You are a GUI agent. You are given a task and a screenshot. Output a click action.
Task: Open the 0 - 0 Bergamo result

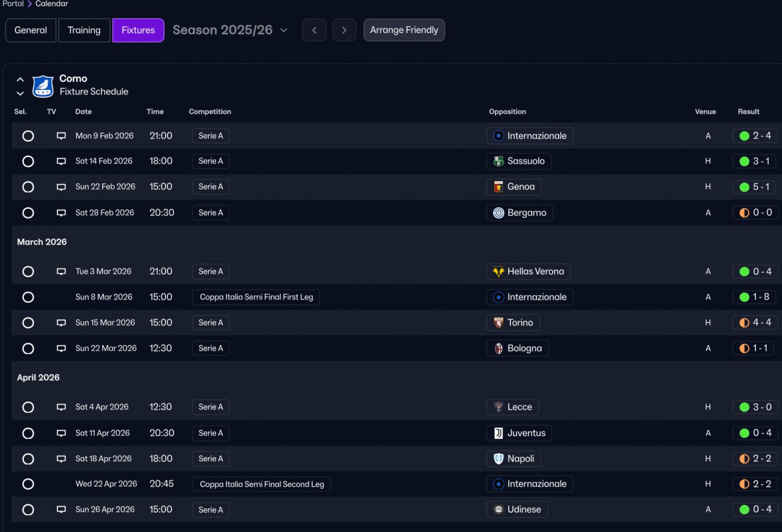(x=755, y=213)
